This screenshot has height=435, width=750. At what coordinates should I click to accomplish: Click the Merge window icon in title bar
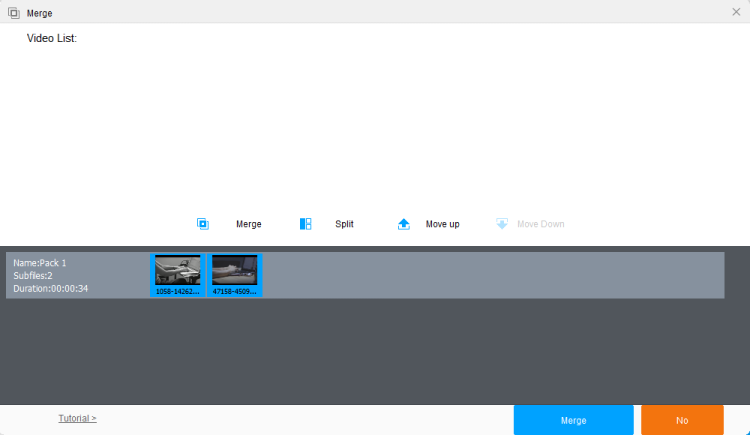point(14,11)
